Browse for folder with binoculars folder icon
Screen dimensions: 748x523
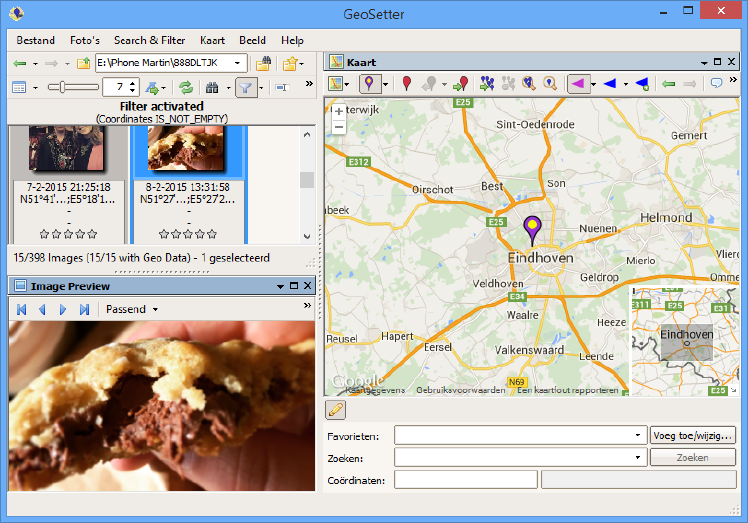click(x=263, y=63)
